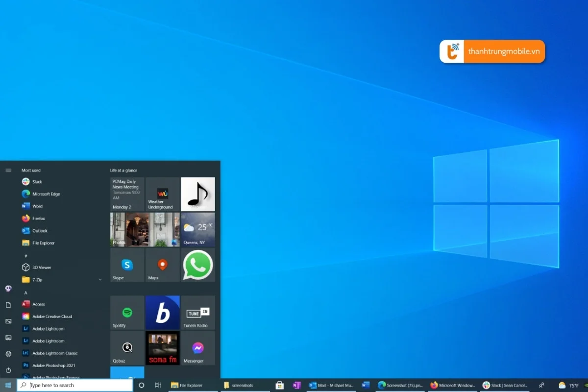This screenshot has width=588, height=392.
Task: Launch the Soma FM tile
Action: 162,348
